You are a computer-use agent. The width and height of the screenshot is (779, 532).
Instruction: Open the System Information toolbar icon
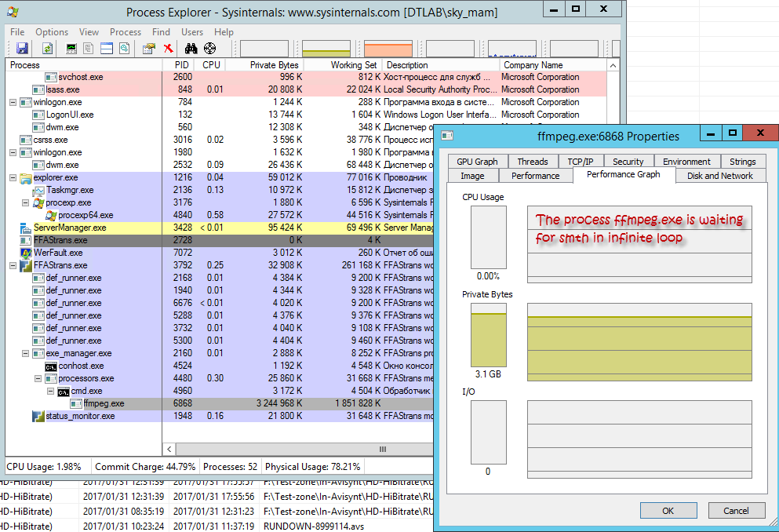71,48
